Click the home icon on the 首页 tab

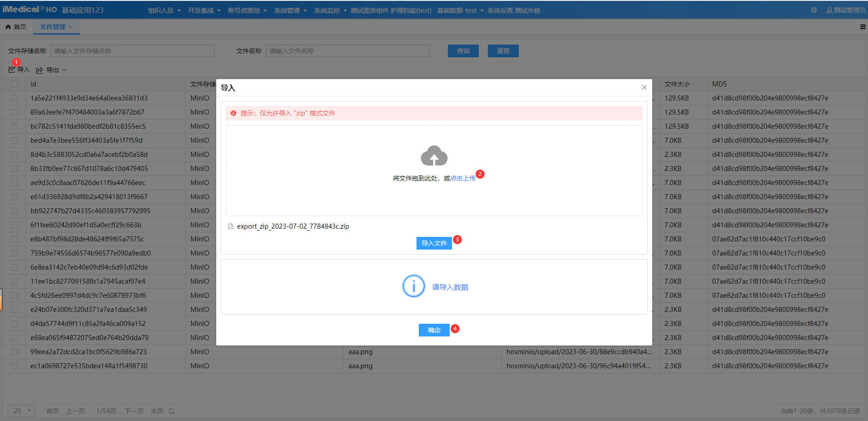pyautogui.click(x=8, y=27)
